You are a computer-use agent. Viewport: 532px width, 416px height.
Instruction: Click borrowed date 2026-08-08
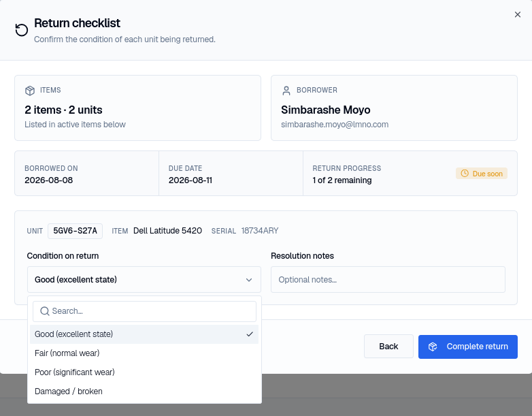click(49, 180)
